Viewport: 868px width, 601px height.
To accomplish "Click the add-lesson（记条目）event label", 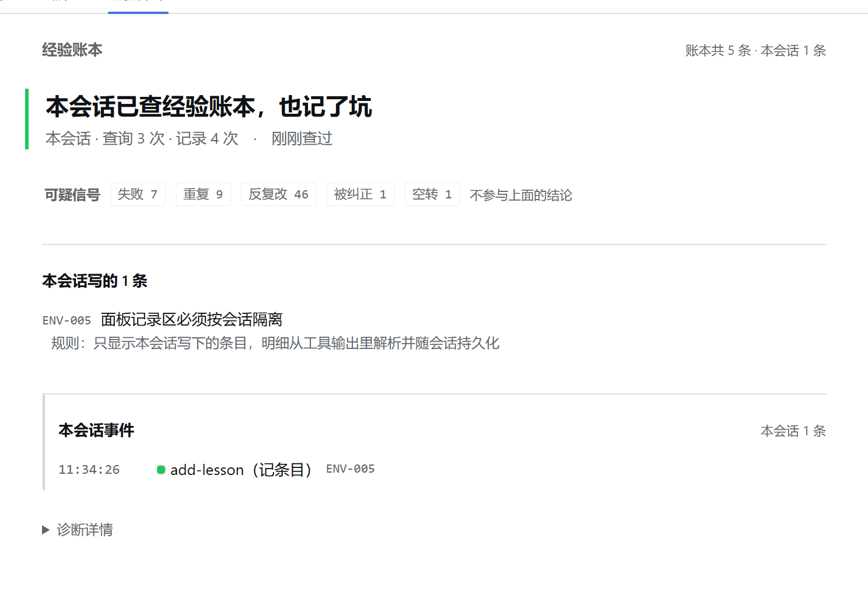I will [x=242, y=470].
